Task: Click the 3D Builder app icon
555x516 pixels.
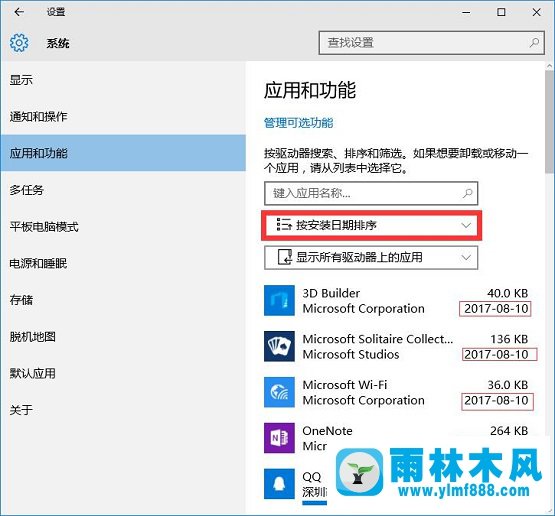Action: pos(279,300)
